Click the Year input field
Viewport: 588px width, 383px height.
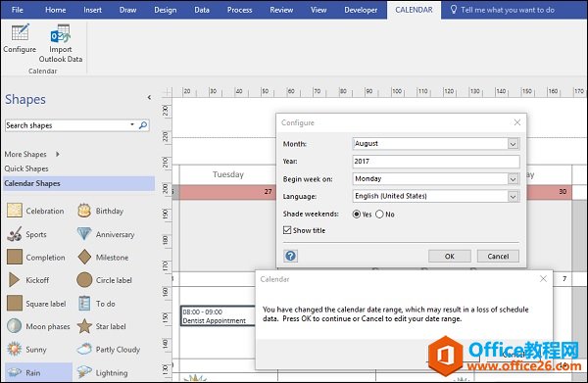click(x=436, y=162)
